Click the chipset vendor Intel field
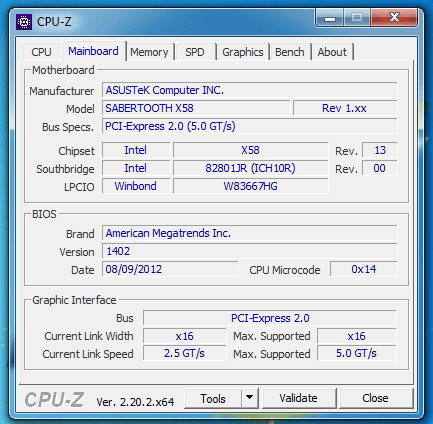This screenshot has width=433, height=424. tap(136, 150)
